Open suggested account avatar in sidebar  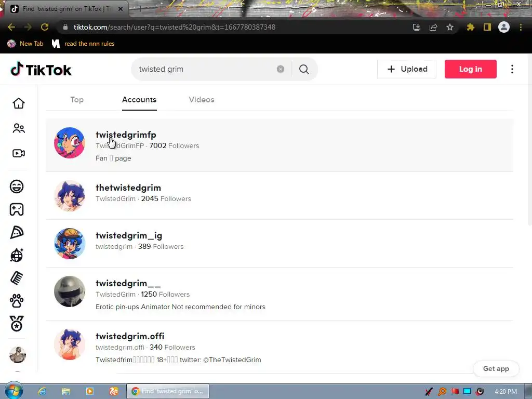coord(18,355)
